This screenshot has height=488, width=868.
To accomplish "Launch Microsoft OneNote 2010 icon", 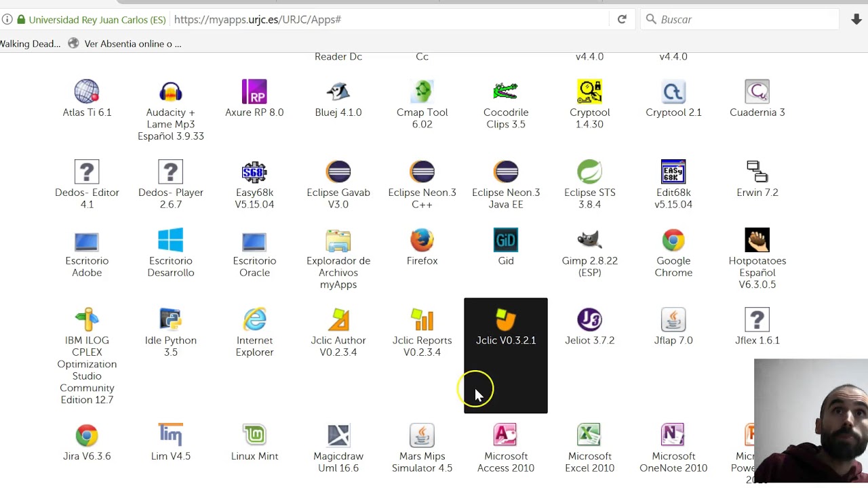I will [673, 435].
